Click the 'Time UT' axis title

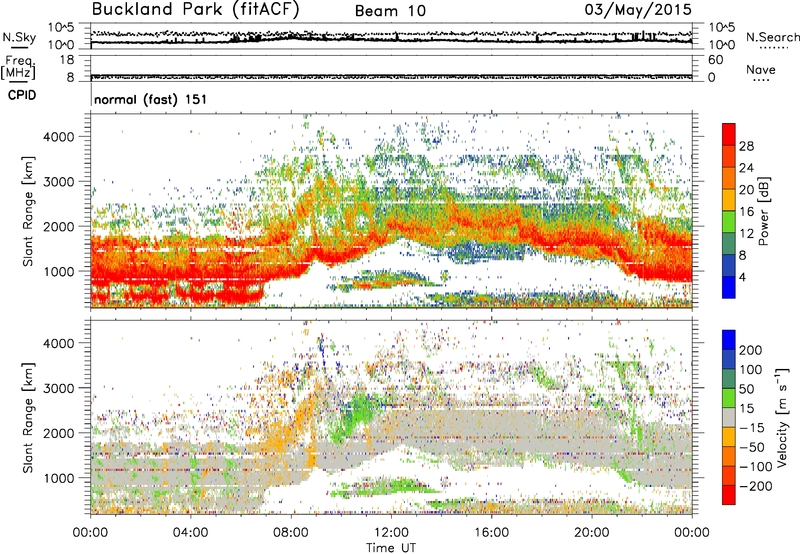click(x=391, y=548)
